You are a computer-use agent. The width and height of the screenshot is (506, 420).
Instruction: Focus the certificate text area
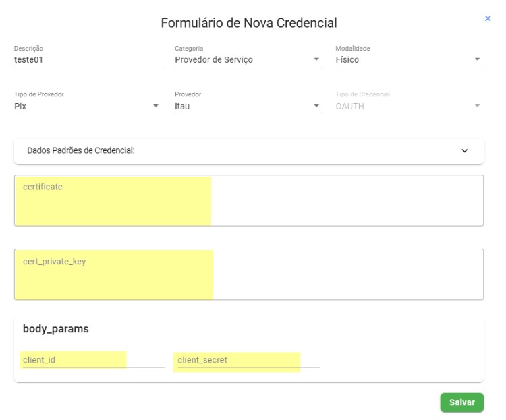248,200
